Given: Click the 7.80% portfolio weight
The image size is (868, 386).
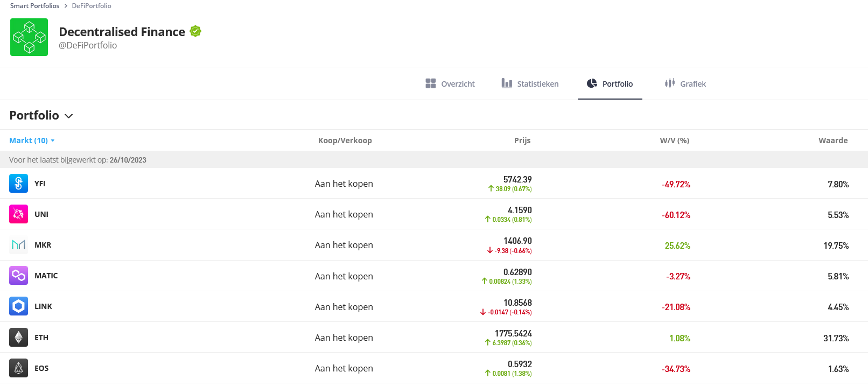Looking at the screenshot, I should click(838, 184).
